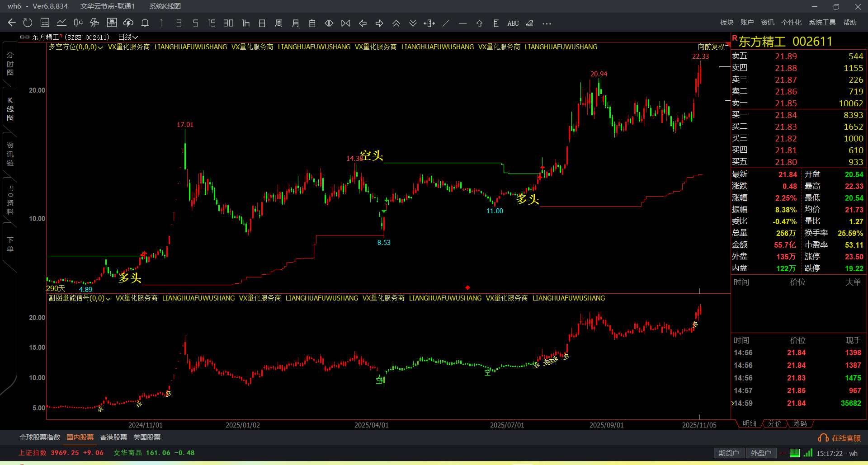Open the 个性化 menu
The image size is (868, 465).
[x=792, y=23]
